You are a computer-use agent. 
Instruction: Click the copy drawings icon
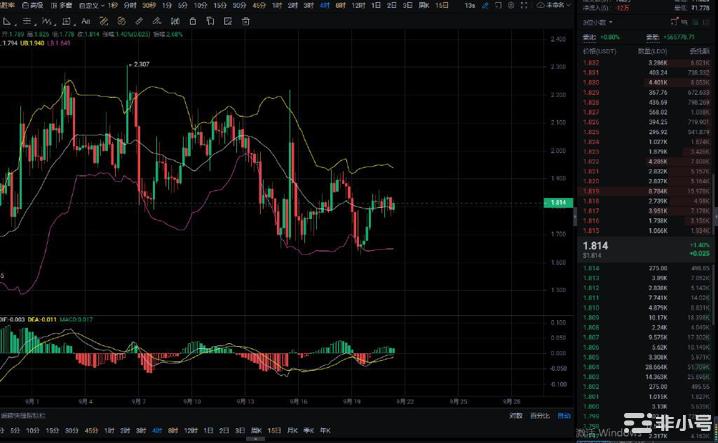[210, 22]
